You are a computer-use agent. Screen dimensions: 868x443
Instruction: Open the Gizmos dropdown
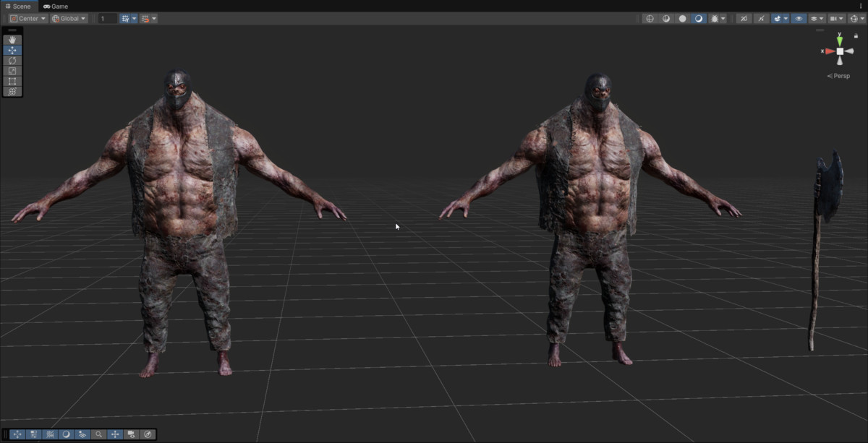[x=857, y=18]
